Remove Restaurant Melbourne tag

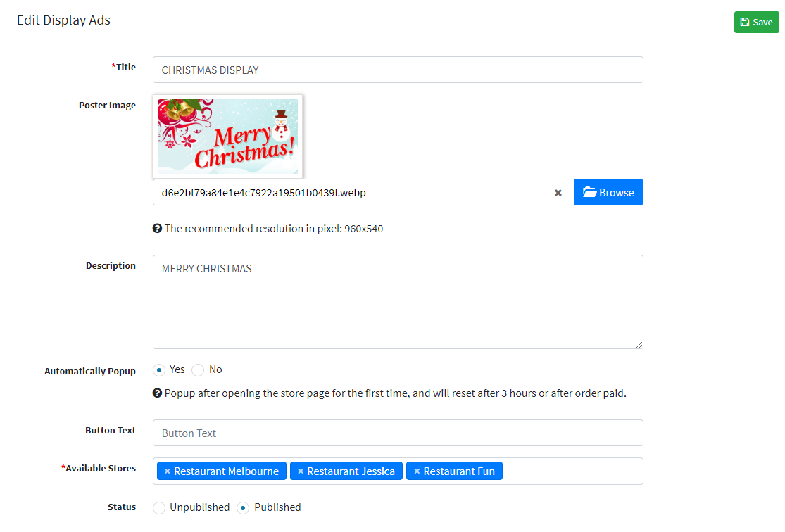[168, 471]
